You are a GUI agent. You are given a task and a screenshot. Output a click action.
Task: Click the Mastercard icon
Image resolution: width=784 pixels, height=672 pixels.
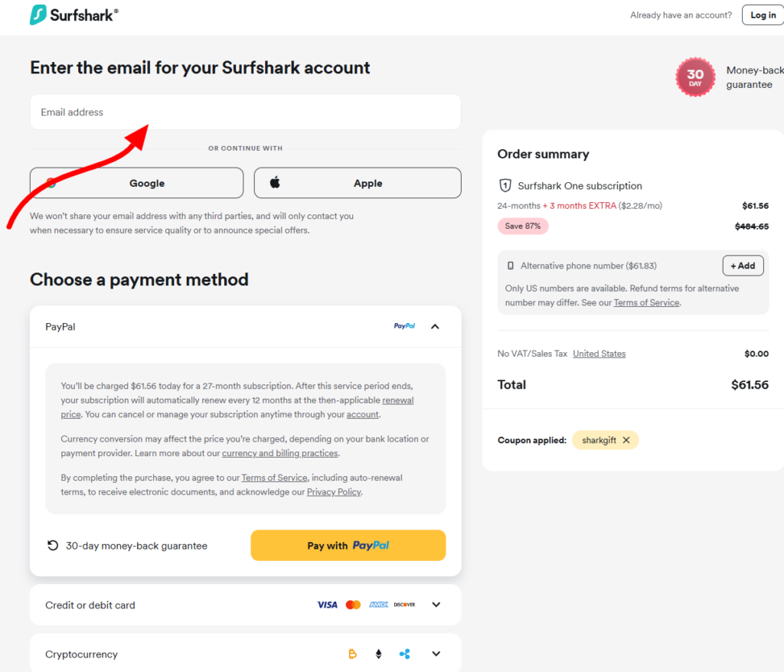(x=353, y=604)
